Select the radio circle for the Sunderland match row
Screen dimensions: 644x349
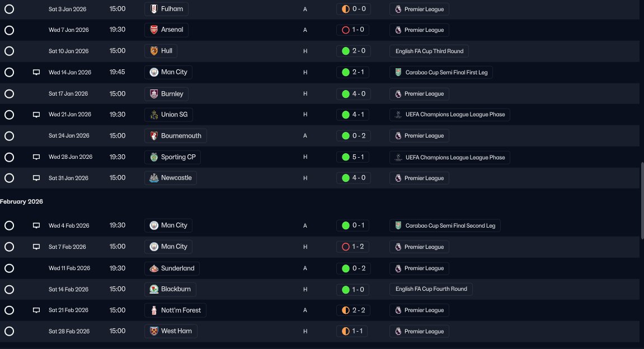9,268
